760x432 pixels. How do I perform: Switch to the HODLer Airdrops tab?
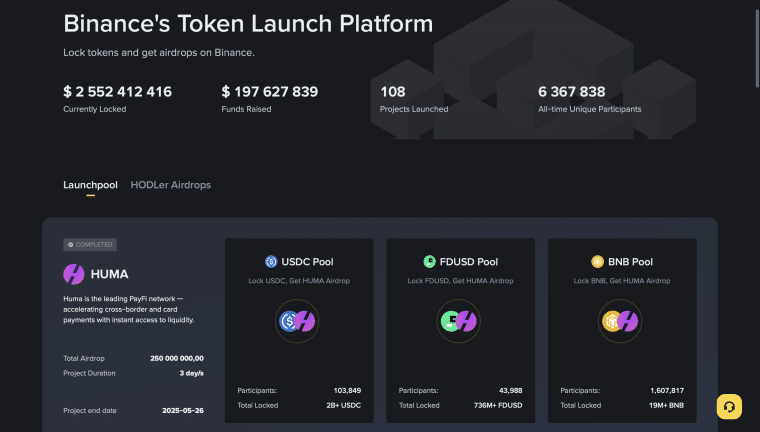coord(171,185)
